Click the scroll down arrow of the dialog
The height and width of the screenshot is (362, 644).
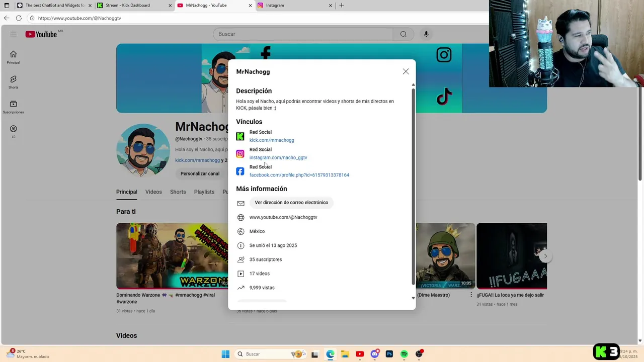[x=414, y=298]
